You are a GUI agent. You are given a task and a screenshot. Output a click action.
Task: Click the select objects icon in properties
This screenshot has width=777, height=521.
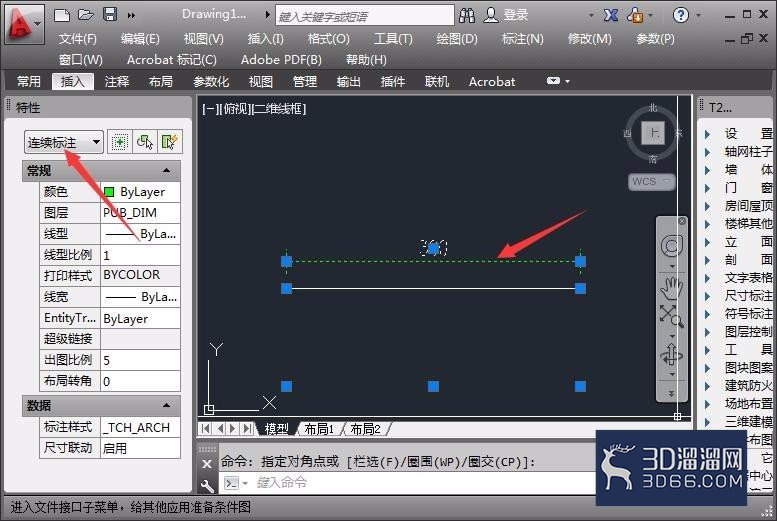[144, 142]
